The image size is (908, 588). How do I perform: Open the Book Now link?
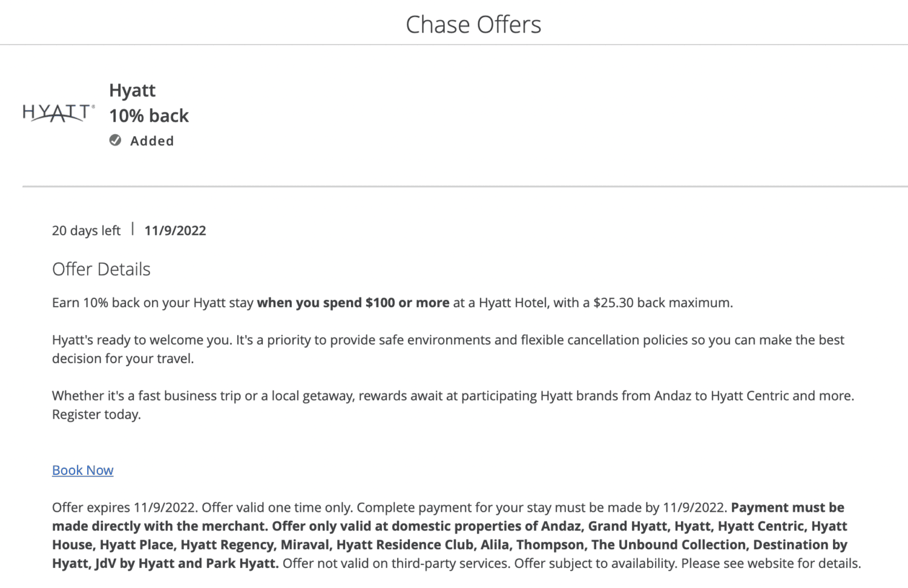(x=82, y=470)
